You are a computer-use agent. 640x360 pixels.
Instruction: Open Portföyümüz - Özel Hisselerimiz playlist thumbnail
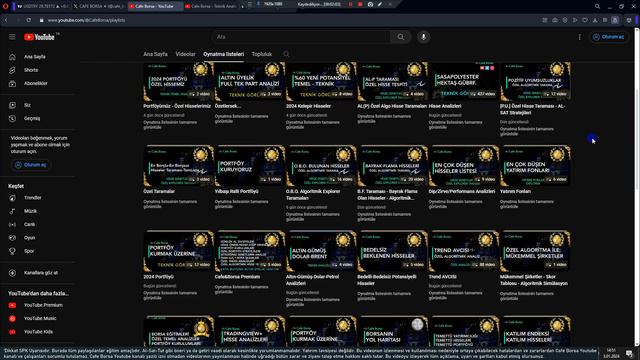click(178, 81)
